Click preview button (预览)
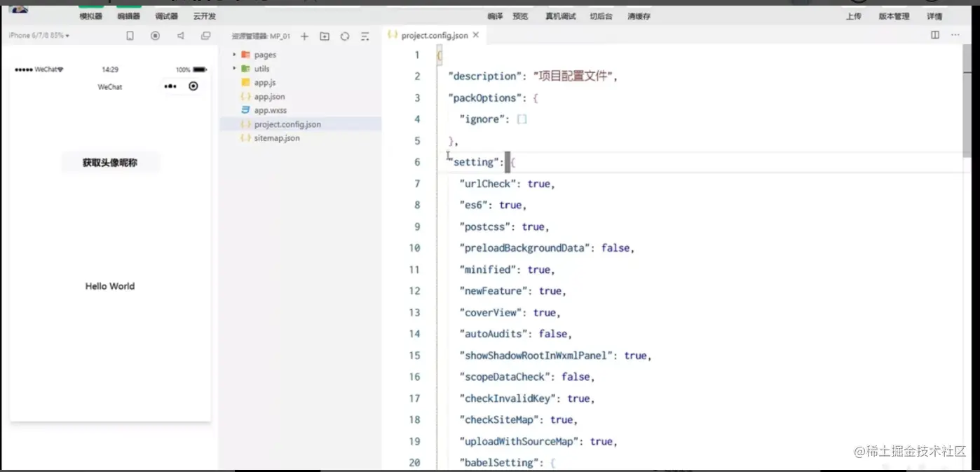 [x=520, y=16]
